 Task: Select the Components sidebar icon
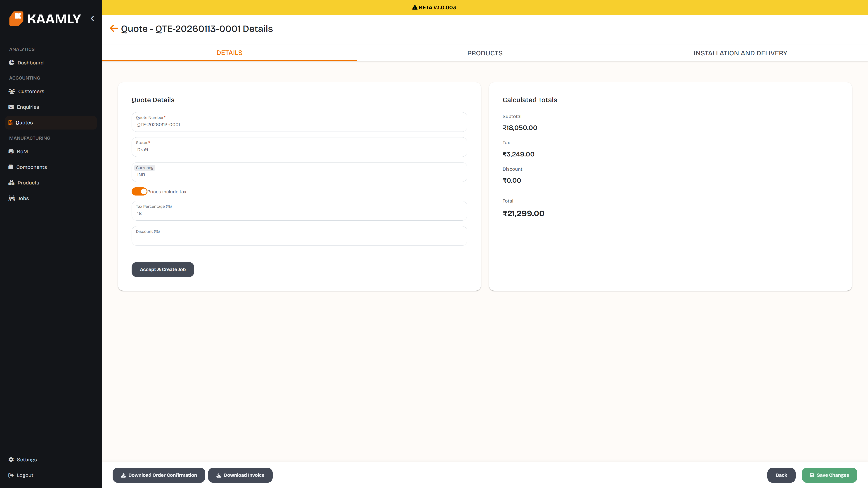pyautogui.click(x=11, y=167)
